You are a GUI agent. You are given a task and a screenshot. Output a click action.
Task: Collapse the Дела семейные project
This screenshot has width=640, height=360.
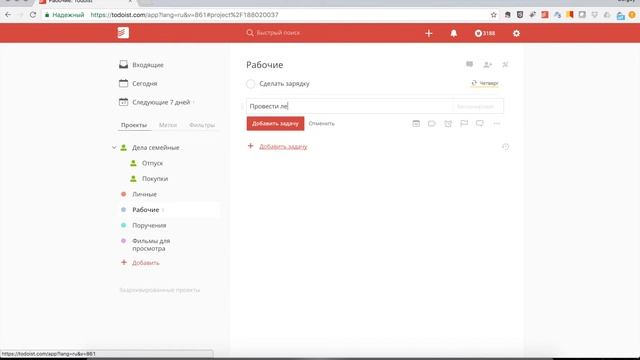tap(114, 147)
